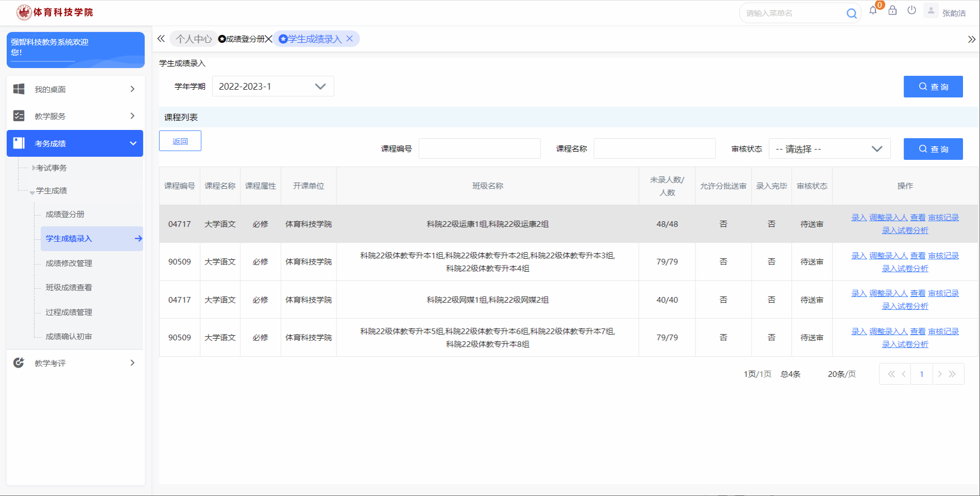Collapse the 考务成绩 menu
The width and height of the screenshot is (980, 496).
(75, 143)
